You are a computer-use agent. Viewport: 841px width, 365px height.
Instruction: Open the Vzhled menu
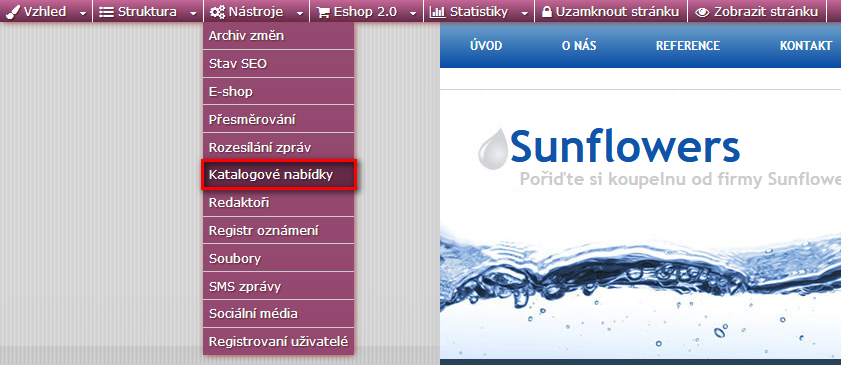[x=46, y=11]
